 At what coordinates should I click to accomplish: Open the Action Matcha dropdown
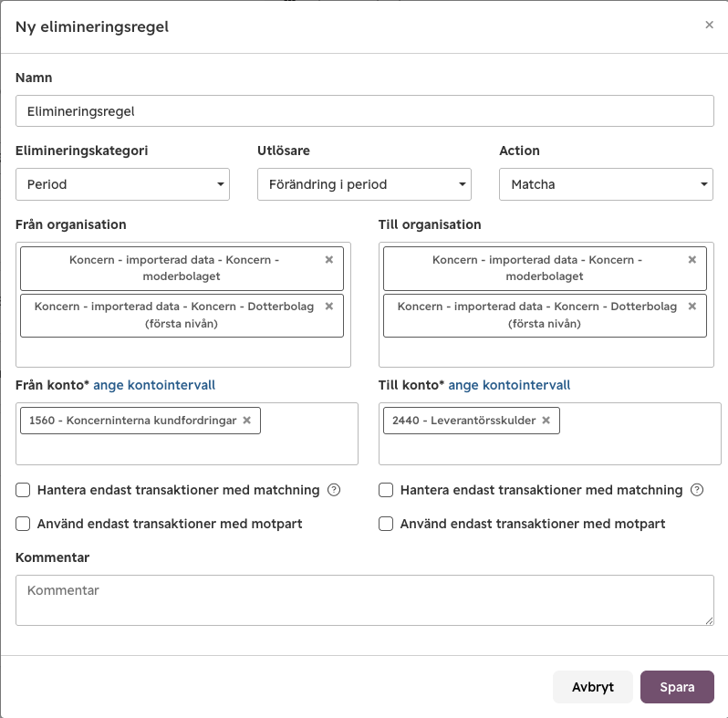pyautogui.click(x=606, y=184)
